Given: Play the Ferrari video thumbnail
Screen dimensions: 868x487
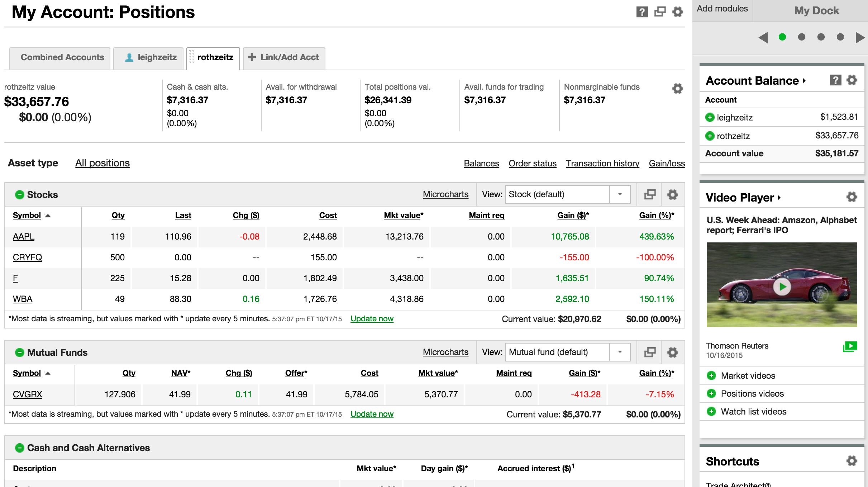Looking at the screenshot, I should click(782, 287).
